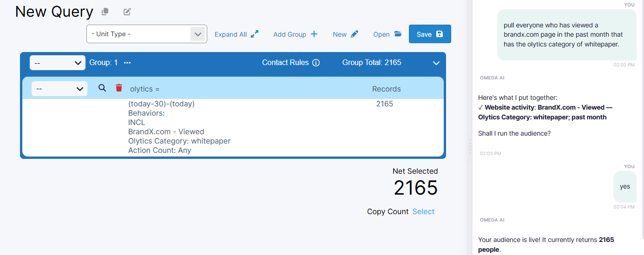Image resolution: width=644 pixels, height=255 pixels.
Task: Click the chat panel resize handle dots
Action: point(470,147)
